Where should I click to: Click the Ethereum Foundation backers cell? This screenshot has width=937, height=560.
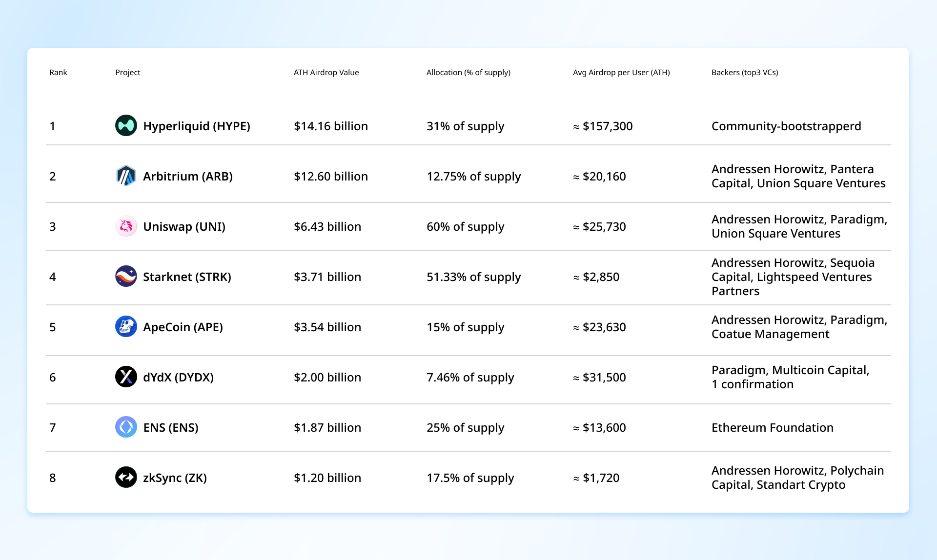[773, 428]
